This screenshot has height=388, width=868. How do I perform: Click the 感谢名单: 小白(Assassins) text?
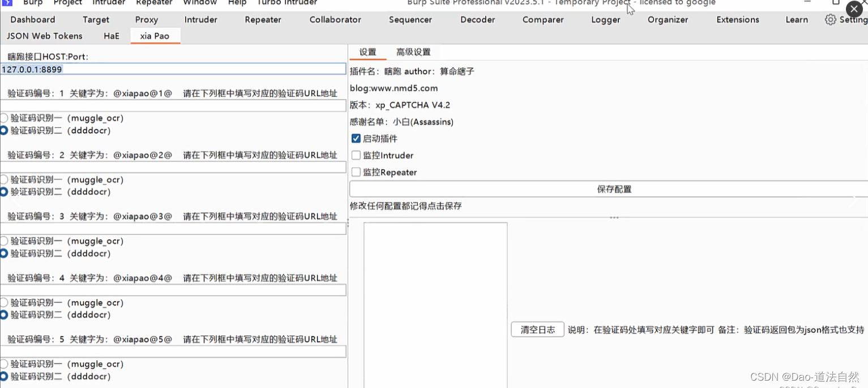click(x=401, y=122)
